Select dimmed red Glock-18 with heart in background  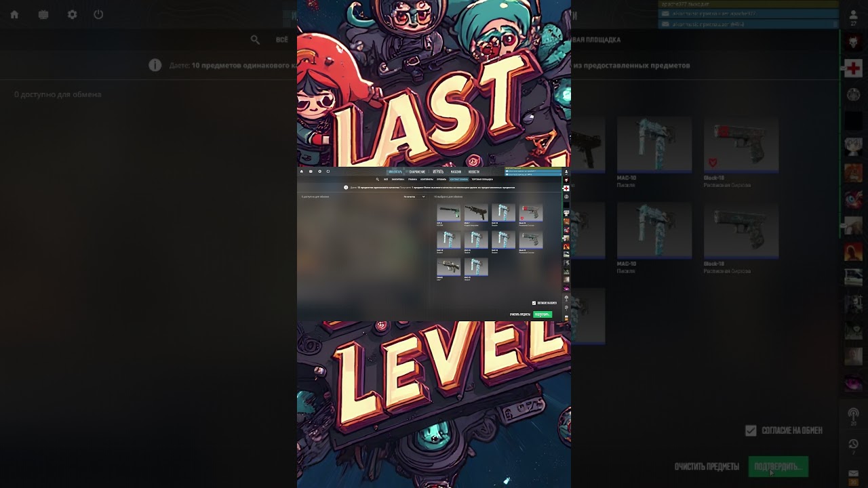click(x=741, y=144)
